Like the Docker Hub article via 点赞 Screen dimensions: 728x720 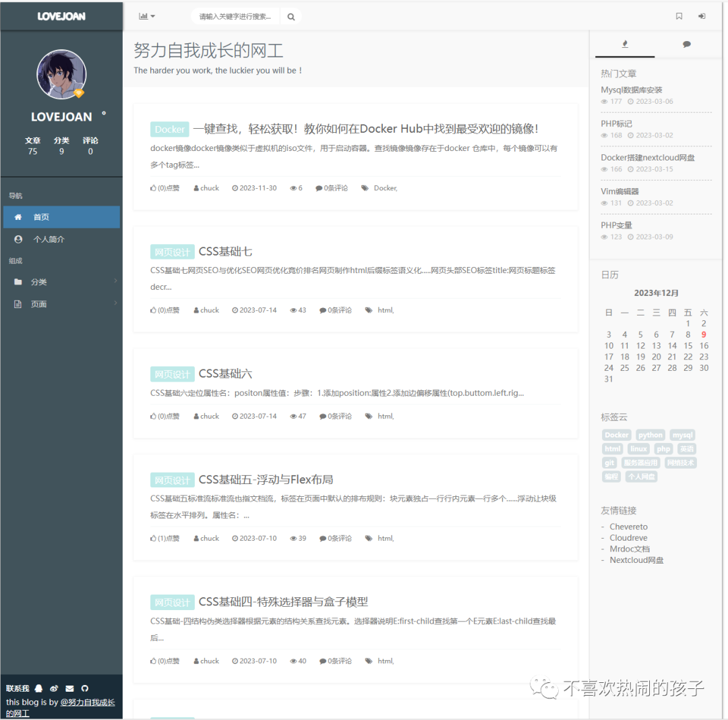(x=164, y=187)
